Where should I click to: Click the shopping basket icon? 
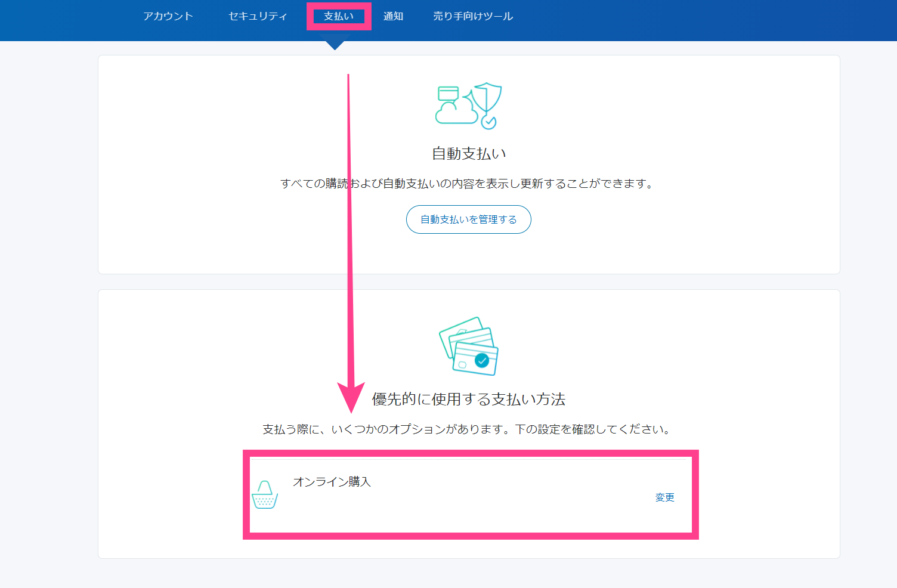tap(265, 494)
